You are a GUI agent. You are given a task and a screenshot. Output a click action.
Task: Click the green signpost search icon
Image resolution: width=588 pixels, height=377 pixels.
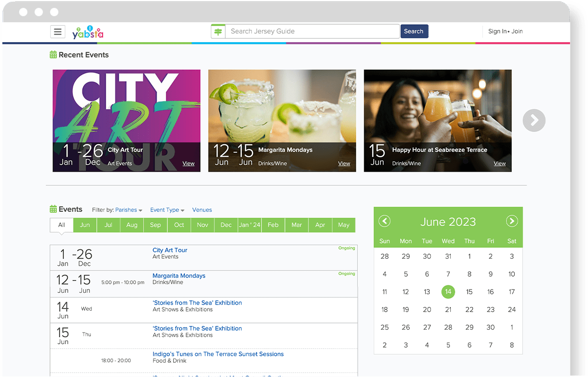(218, 32)
